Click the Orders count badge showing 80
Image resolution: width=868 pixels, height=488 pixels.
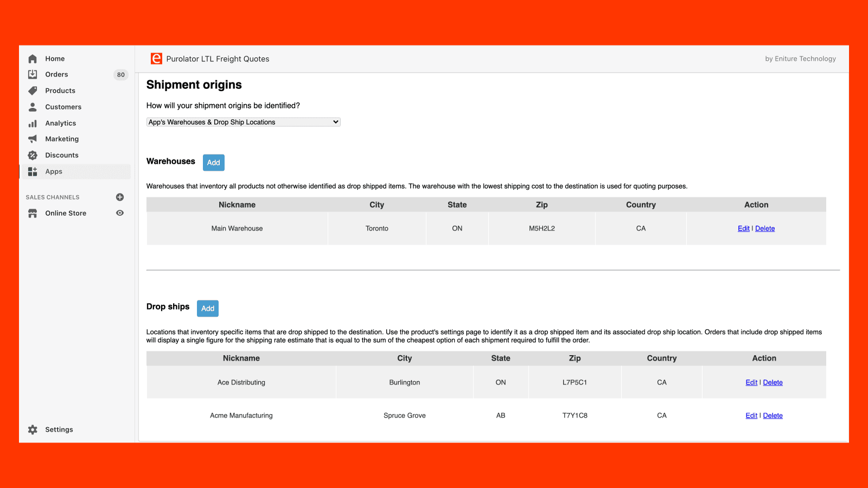120,75
